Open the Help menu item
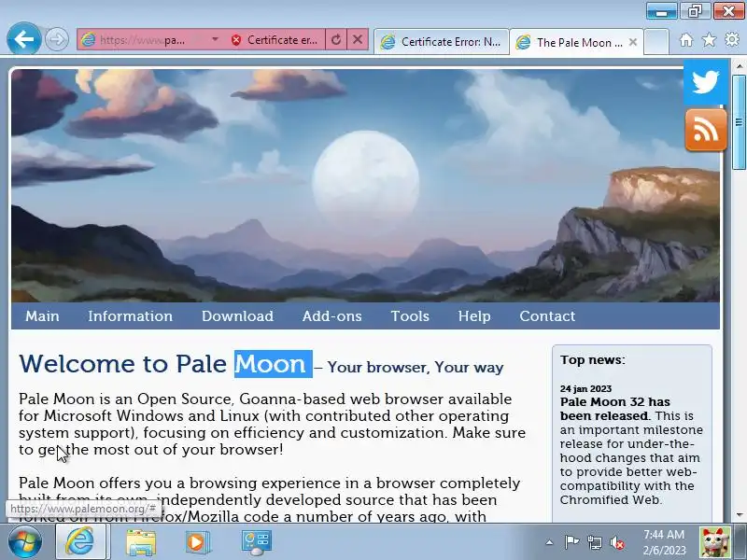The width and height of the screenshot is (747, 560). coord(474,316)
